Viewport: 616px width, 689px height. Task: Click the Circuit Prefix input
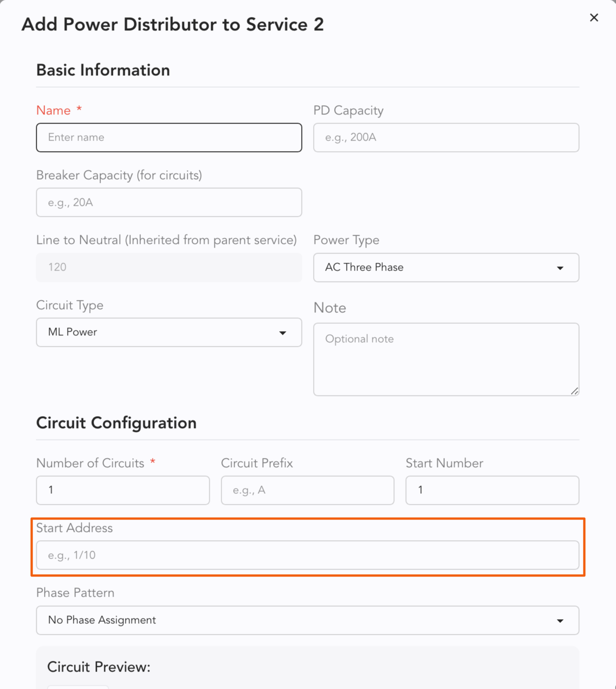[308, 490]
